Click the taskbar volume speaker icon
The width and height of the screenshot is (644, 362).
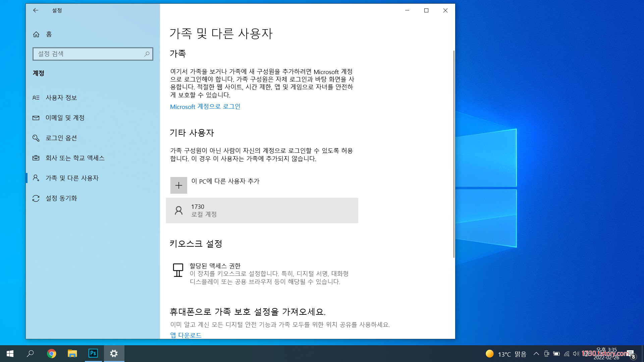pyautogui.click(x=576, y=354)
